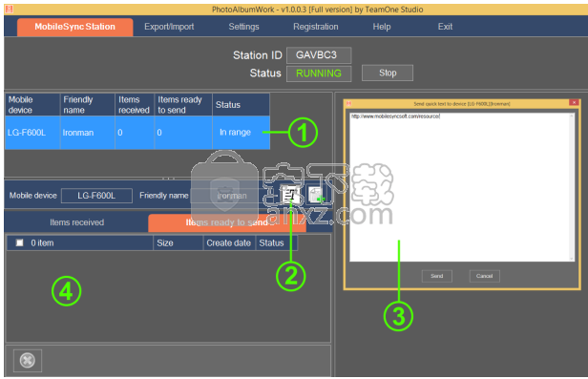The image size is (588, 379).
Task: Open the Settings menu
Action: coord(243,27)
